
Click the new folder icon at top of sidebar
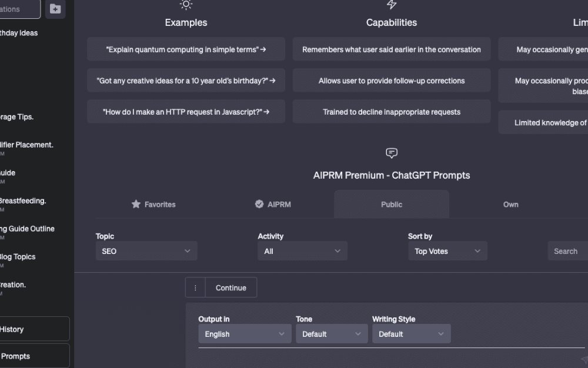tap(55, 9)
